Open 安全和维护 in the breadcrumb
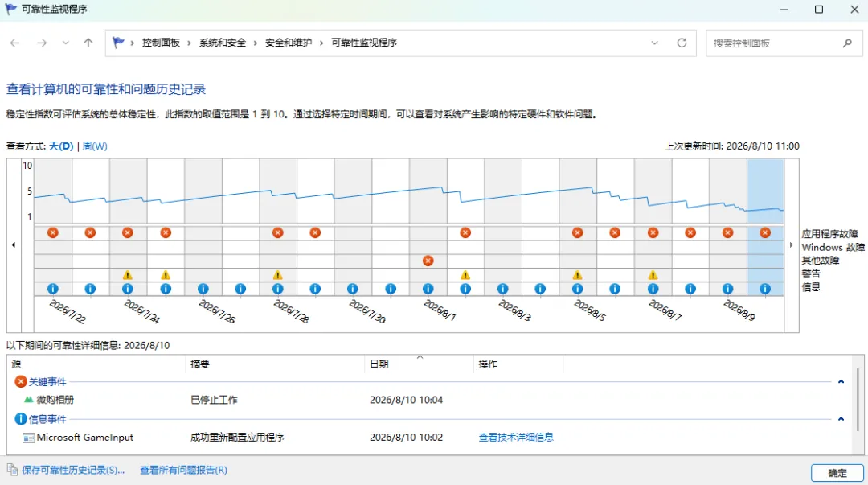868x485 pixels. 289,43
